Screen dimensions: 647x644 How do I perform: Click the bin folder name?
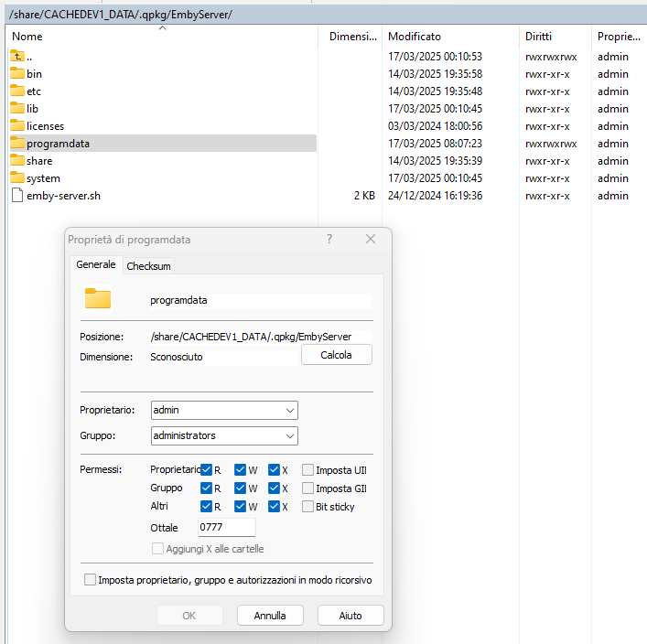(34, 74)
